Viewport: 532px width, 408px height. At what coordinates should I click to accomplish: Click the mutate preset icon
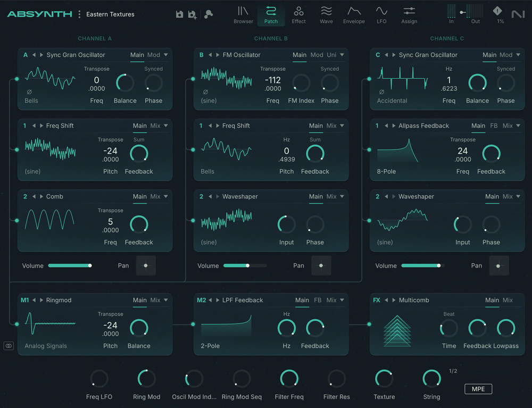coord(209,14)
